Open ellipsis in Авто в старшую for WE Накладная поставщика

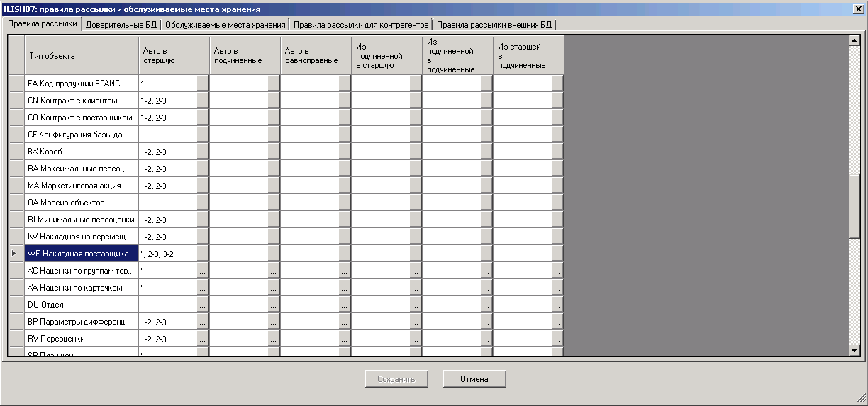[x=203, y=254]
